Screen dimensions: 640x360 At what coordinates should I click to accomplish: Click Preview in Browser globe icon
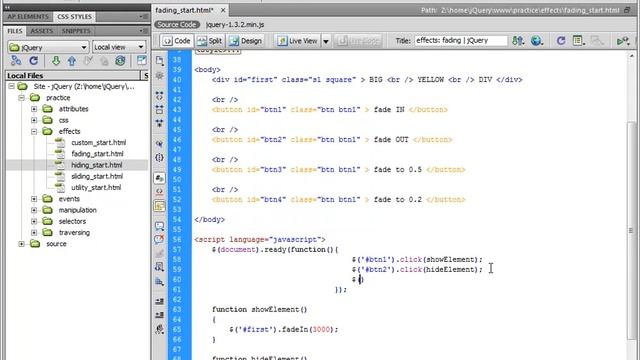(537, 40)
